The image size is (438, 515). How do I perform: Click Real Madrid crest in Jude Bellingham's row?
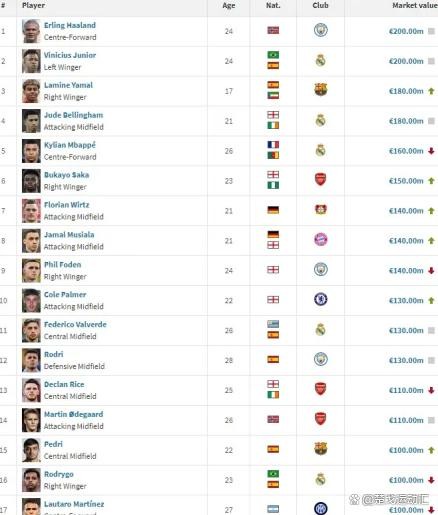[x=320, y=120]
